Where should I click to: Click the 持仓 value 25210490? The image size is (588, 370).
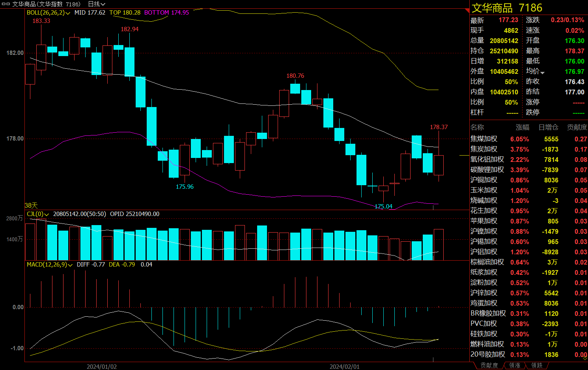(x=504, y=51)
